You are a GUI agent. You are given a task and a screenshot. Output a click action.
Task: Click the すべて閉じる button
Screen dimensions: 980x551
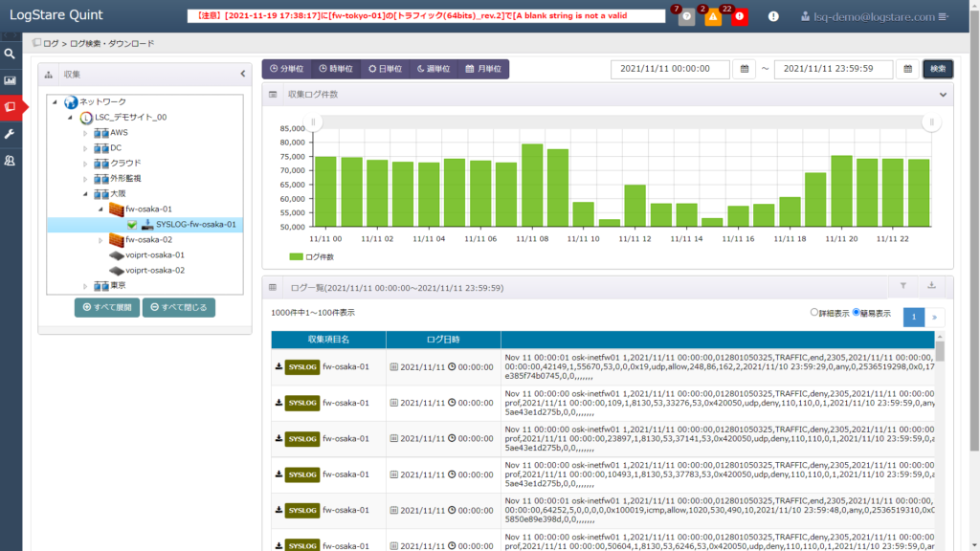(x=179, y=307)
